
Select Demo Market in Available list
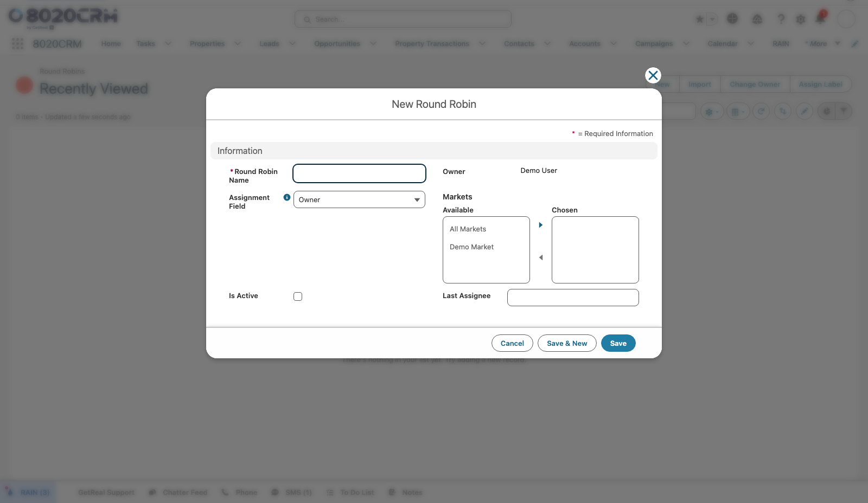[486, 247]
